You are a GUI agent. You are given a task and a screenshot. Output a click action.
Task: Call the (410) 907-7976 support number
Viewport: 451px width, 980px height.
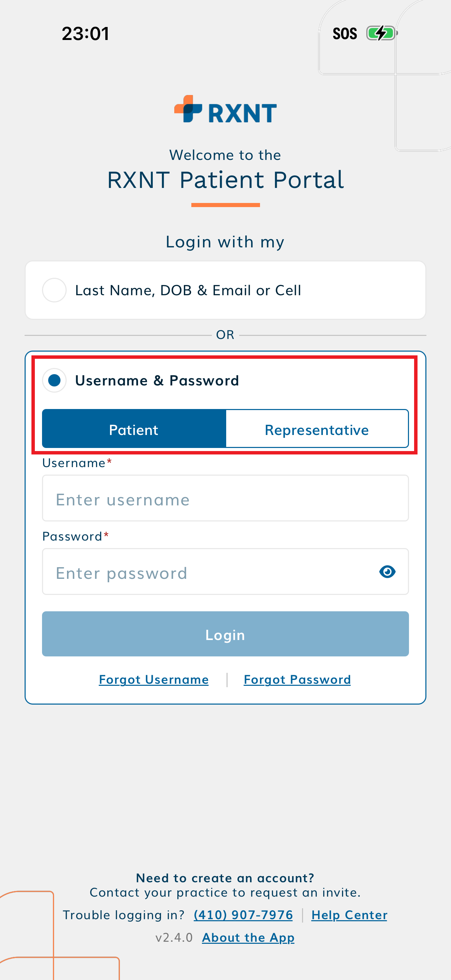243,915
